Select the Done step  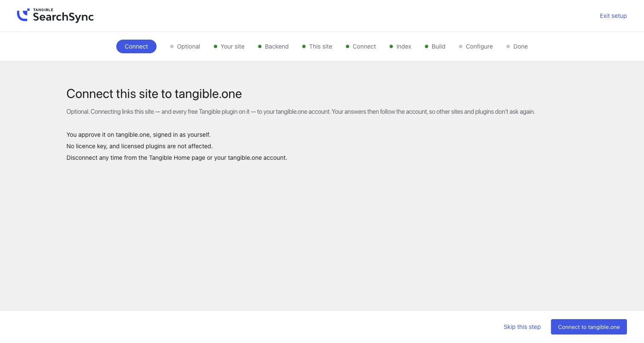517,46
